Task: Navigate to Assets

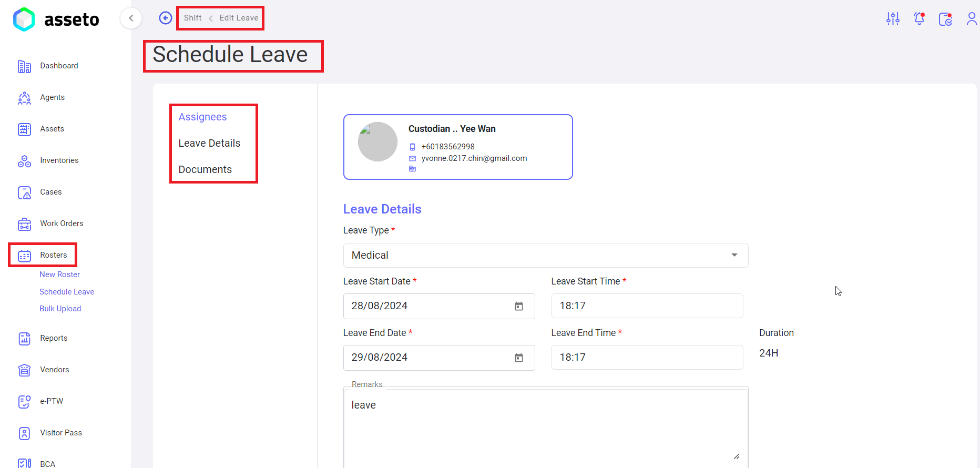Action: pos(52,129)
